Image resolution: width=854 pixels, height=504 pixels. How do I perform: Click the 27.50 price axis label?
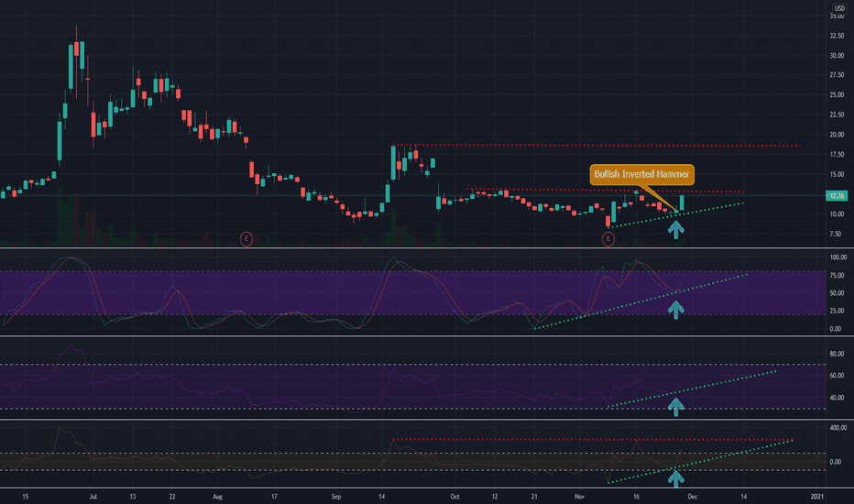pos(837,75)
